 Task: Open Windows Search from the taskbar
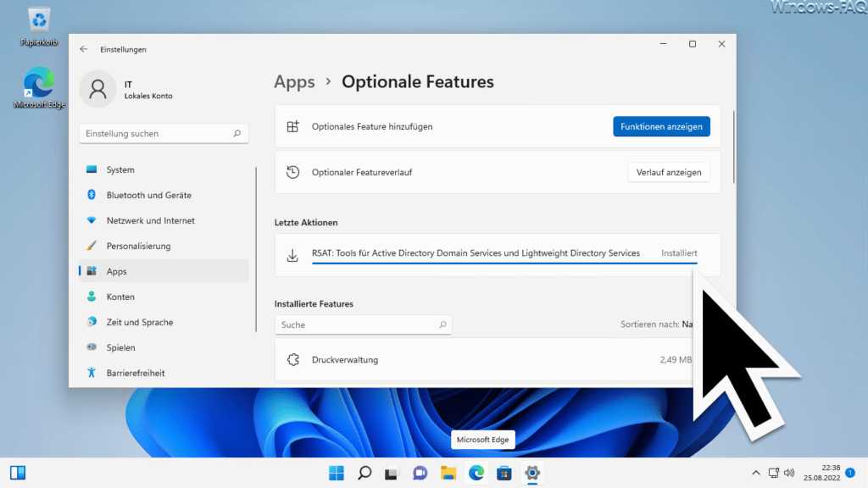[x=364, y=473]
